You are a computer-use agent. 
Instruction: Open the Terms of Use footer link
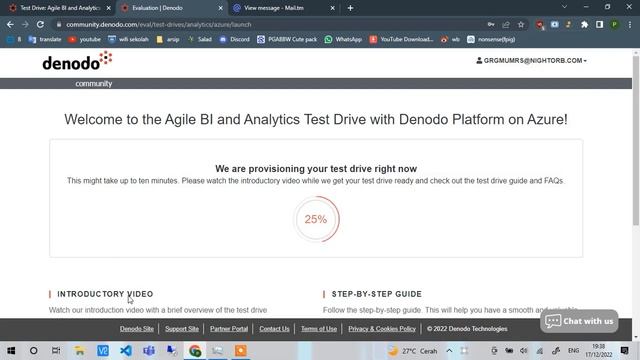319,329
